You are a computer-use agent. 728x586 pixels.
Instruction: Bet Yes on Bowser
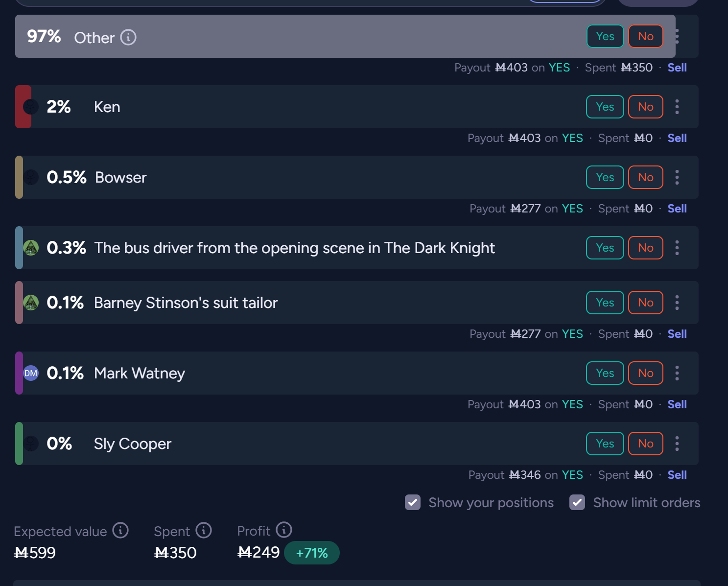pos(605,177)
